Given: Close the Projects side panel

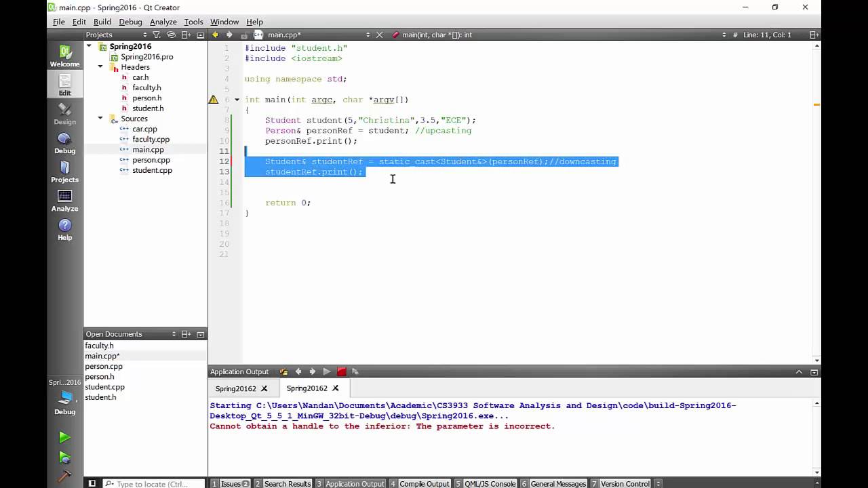Looking at the screenshot, I should 200,35.
